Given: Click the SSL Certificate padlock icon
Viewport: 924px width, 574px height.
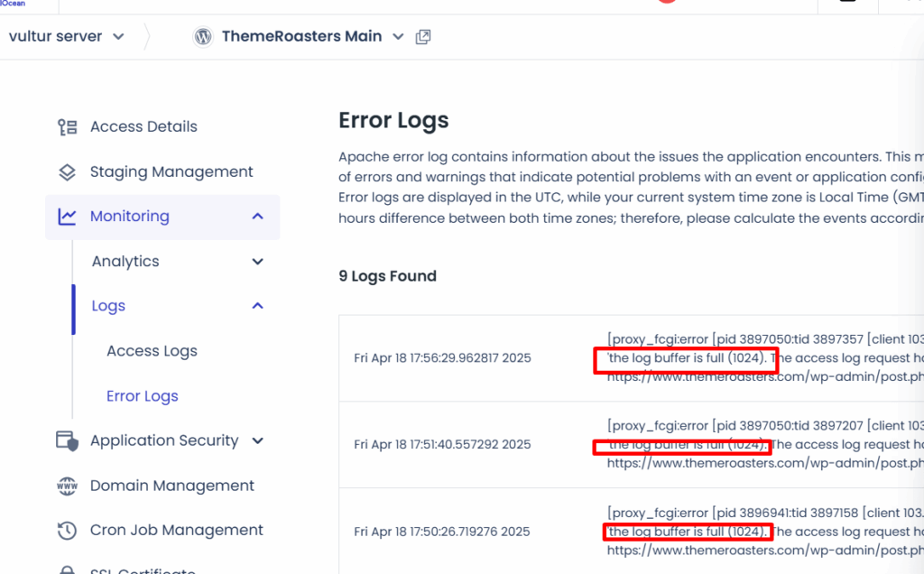Looking at the screenshot, I should 66,570.
